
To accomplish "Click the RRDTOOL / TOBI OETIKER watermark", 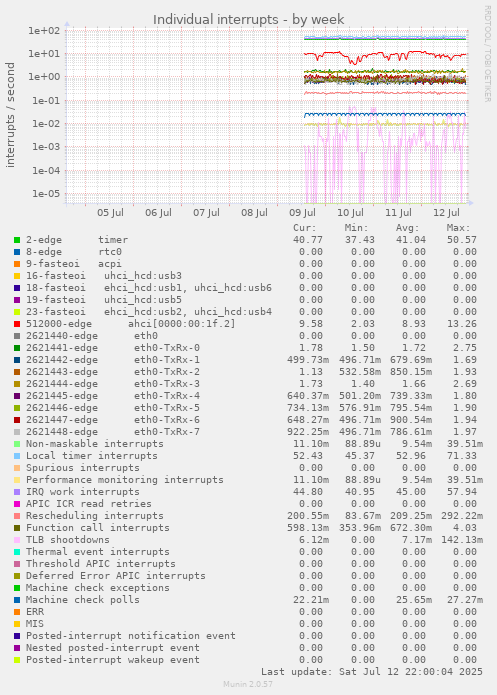I will [487, 54].
